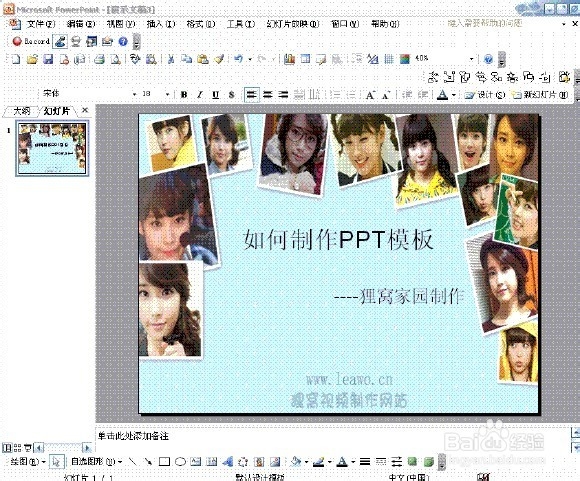Select align right option
This screenshot has width=580, height=481.
(283, 95)
